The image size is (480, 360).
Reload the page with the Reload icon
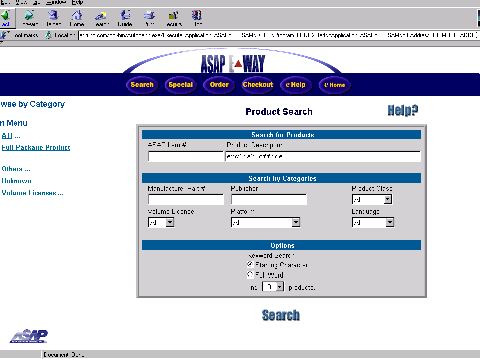53,18
